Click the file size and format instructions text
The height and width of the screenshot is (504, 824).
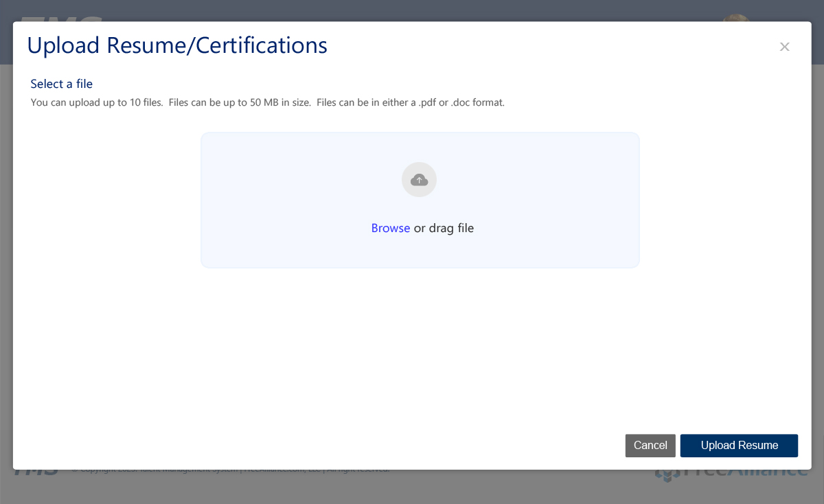pyautogui.click(x=268, y=103)
